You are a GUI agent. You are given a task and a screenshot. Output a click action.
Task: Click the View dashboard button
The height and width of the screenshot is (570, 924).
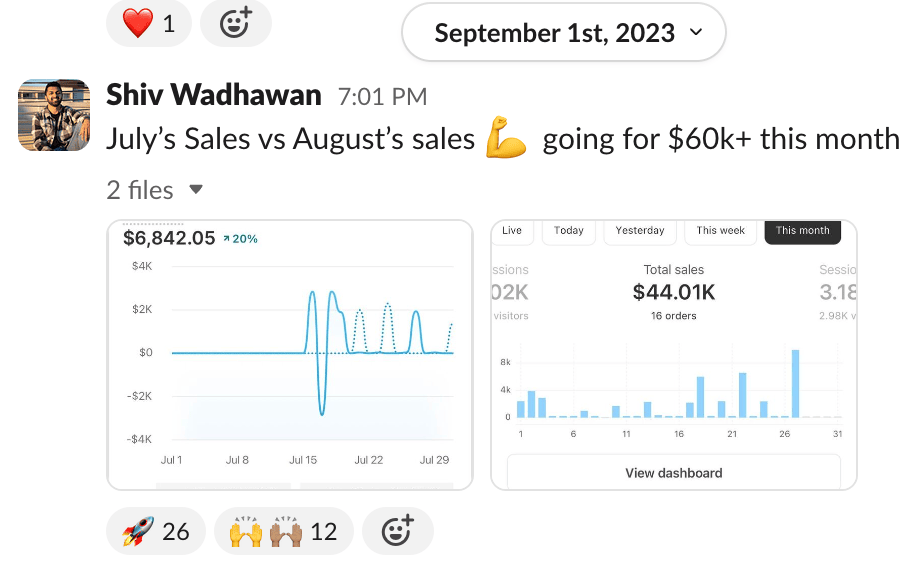(673, 473)
